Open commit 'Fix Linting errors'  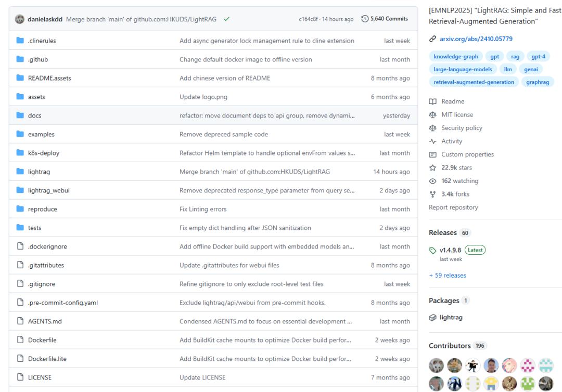pyautogui.click(x=203, y=209)
